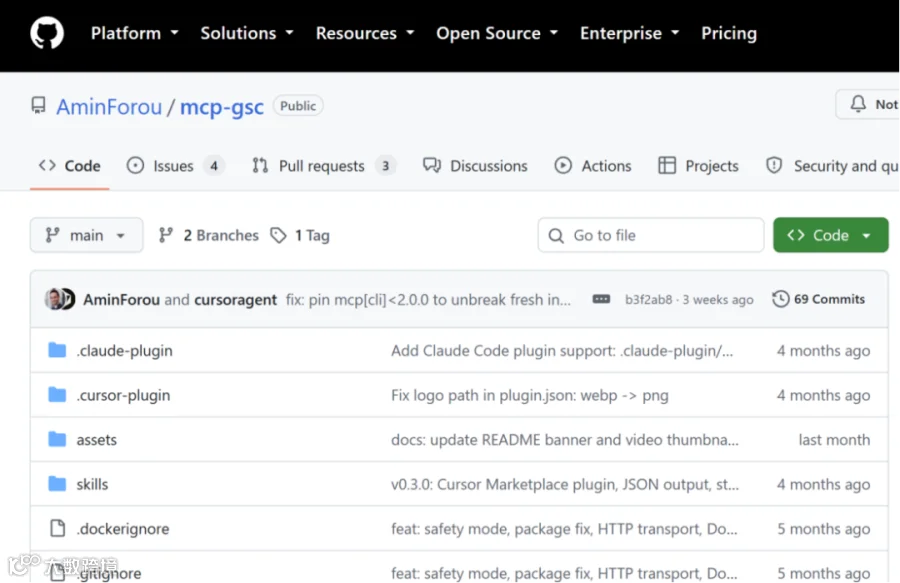Open the latest commit message fix: pin mcp[cli]
Screen dimensions: 900x583
428,300
